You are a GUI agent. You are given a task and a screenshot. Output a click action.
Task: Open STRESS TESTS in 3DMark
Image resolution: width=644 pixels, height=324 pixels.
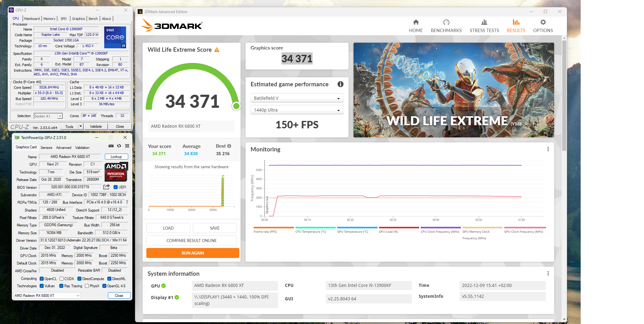click(484, 26)
